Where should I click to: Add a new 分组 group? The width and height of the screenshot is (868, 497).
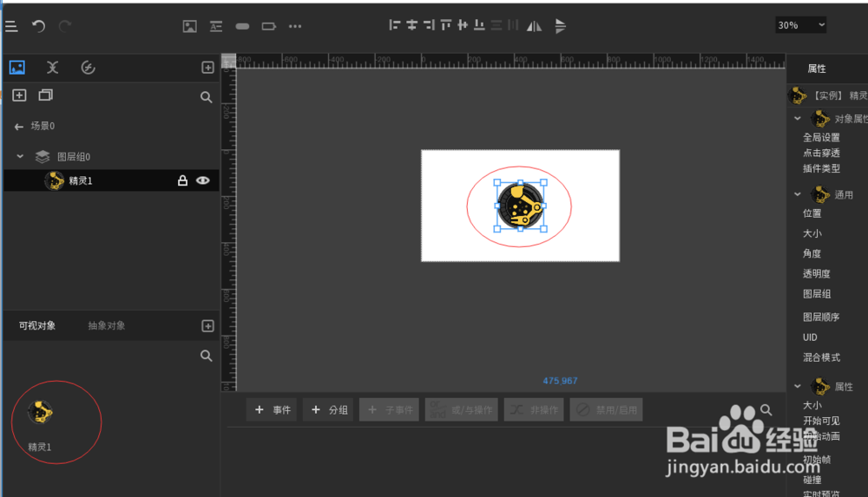[x=328, y=409]
